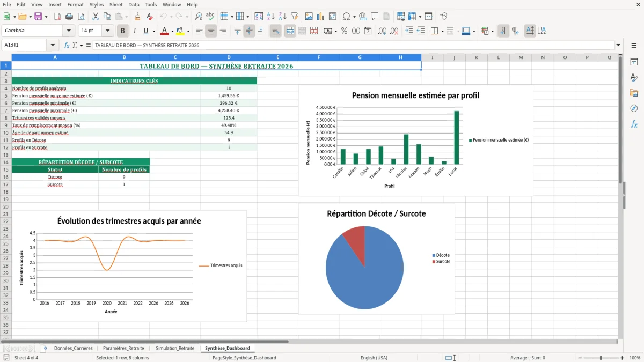The width and height of the screenshot is (644, 362).
Task: Open the Cambria font name dropdown
Action: [69, 31]
